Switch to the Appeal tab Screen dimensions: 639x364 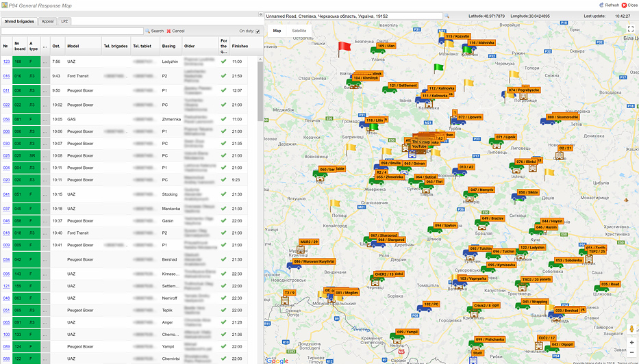48,21
